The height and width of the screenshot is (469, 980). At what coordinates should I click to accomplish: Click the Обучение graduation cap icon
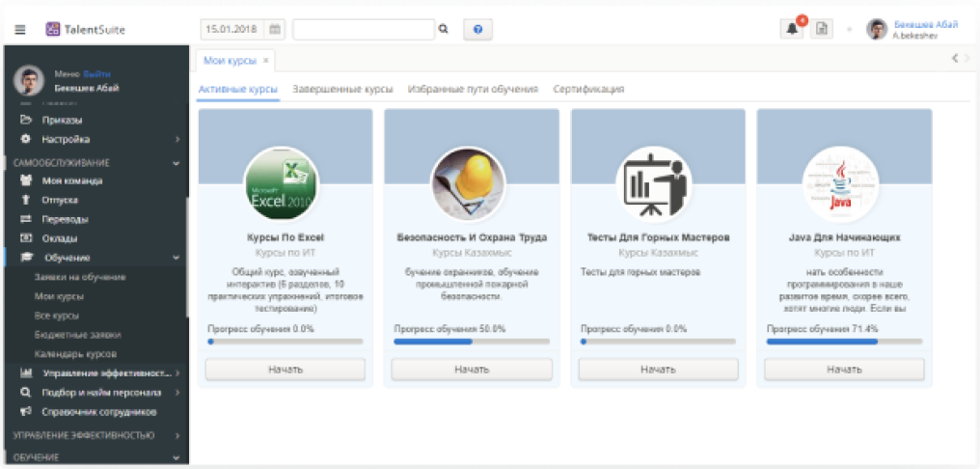click(x=27, y=257)
